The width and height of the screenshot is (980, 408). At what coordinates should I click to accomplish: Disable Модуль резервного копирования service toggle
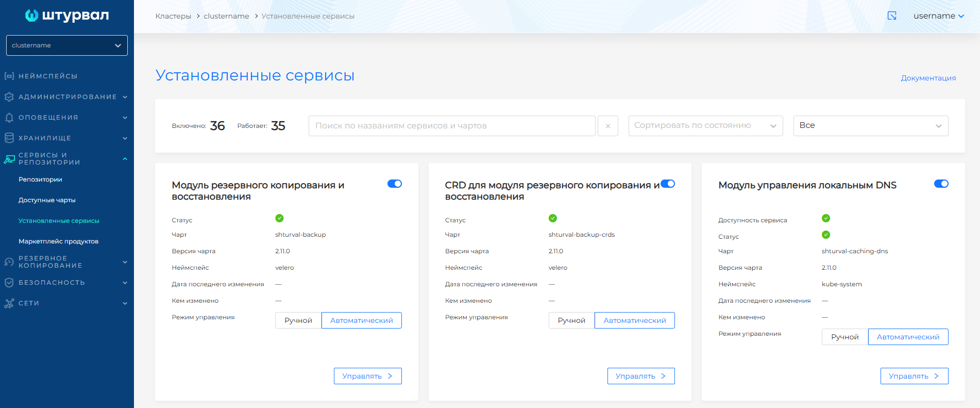click(x=395, y=184)
